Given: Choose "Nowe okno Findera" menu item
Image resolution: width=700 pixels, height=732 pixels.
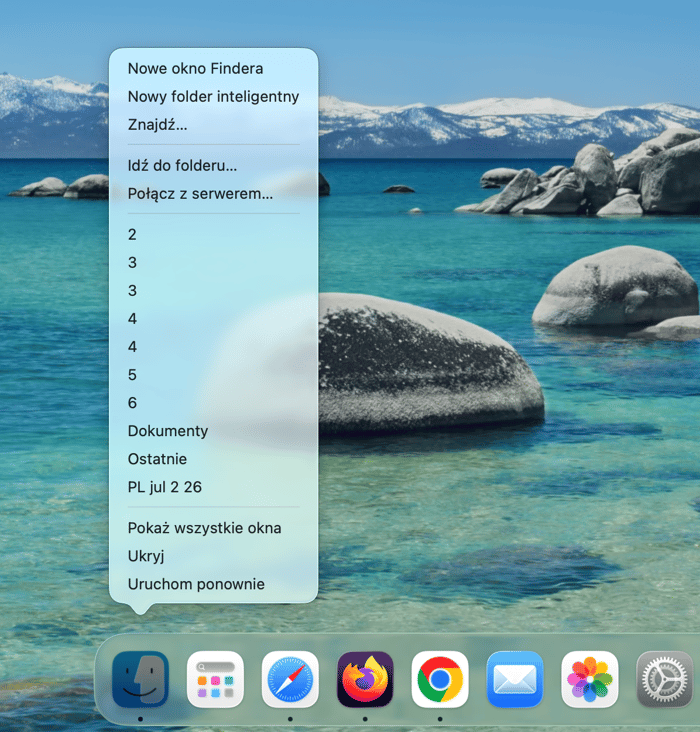Looking at the screenshot, I should point(213,69).
